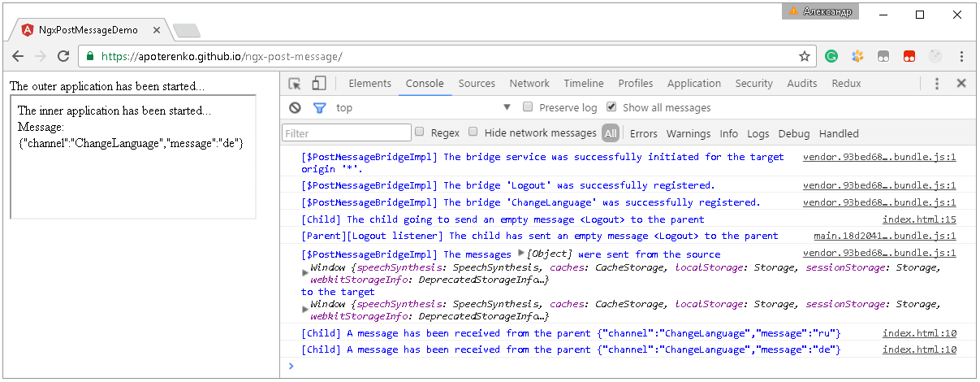Open source link for 'Logout' registered log

point(879,185)
